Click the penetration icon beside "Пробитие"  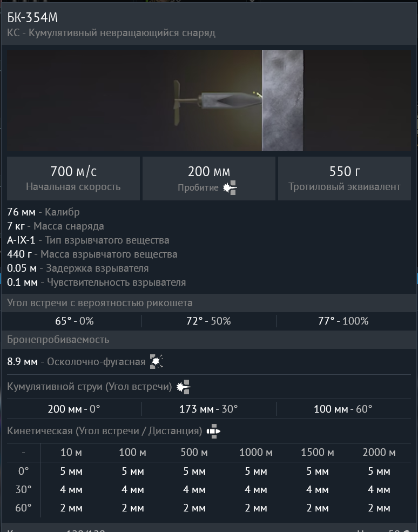click(x=230, y=188)
